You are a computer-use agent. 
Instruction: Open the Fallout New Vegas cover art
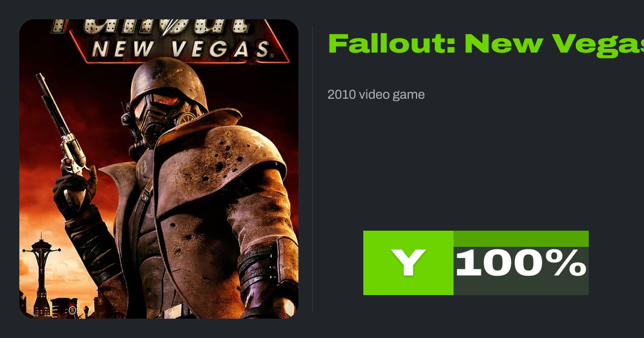159,169
